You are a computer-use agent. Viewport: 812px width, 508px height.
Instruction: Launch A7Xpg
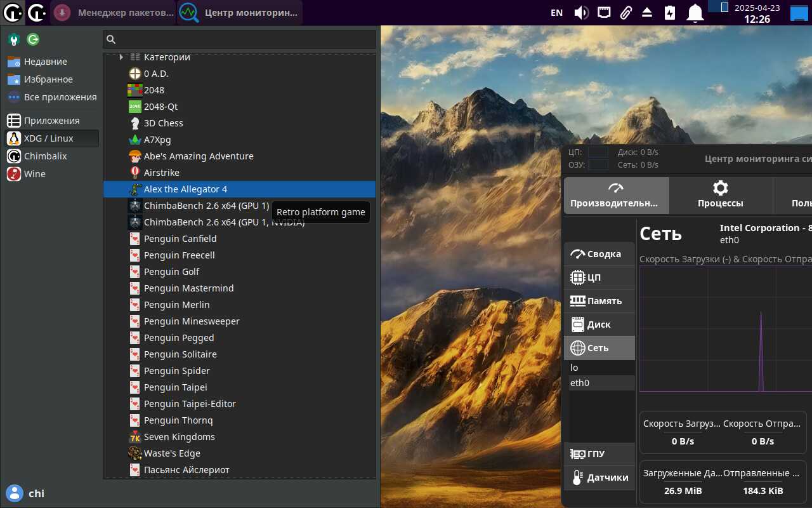tap(239, 140)
